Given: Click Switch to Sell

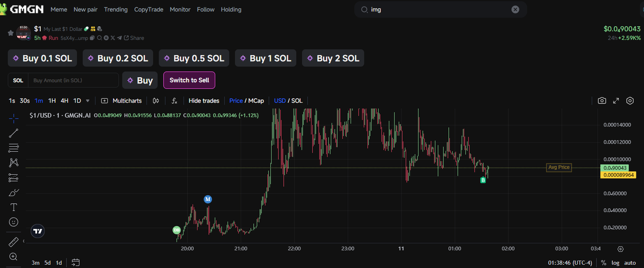Looking at the screenshot, I should (189, 80).
